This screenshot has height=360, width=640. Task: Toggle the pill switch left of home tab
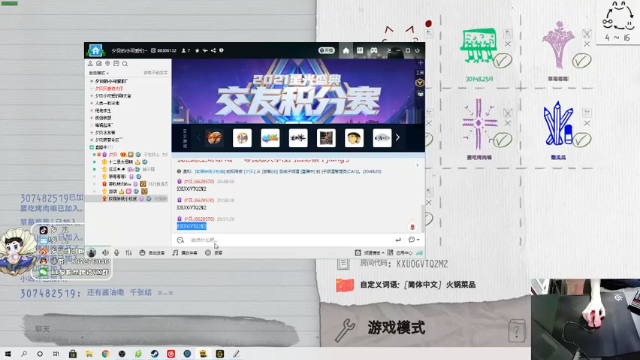[x=327, y=51]
